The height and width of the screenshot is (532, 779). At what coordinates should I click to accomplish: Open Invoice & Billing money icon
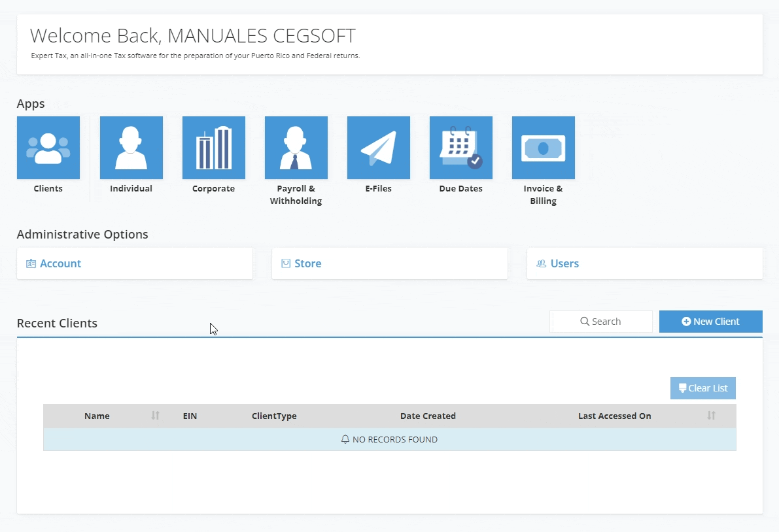[543, 148]
